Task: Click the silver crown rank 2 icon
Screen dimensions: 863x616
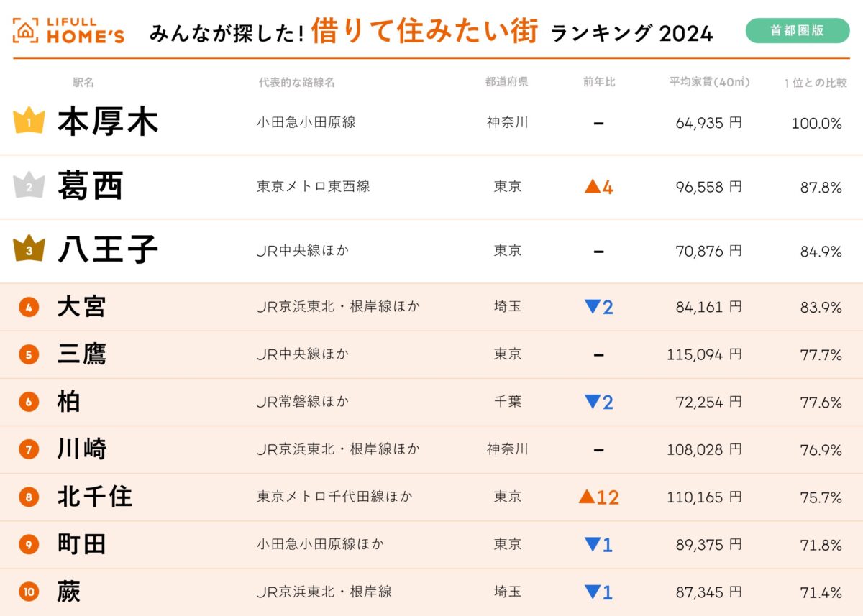Action: click(29, 185)
